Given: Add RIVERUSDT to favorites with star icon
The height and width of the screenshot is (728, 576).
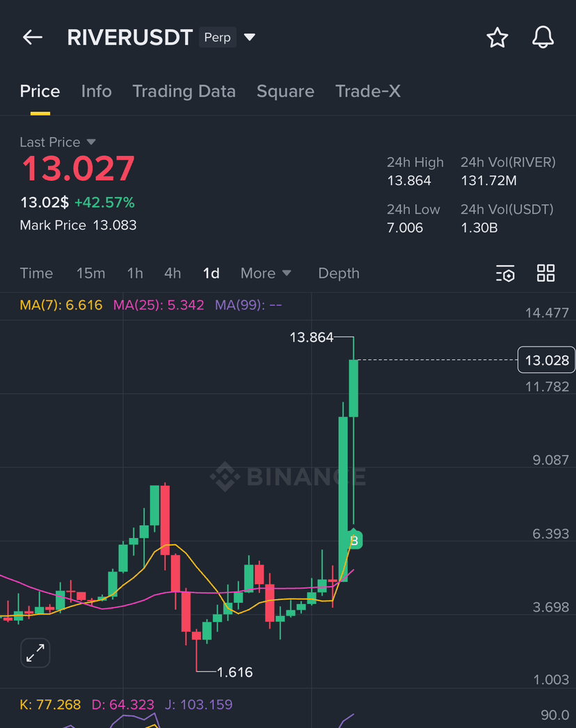Looking at the screenshot, I should [497, 37].
